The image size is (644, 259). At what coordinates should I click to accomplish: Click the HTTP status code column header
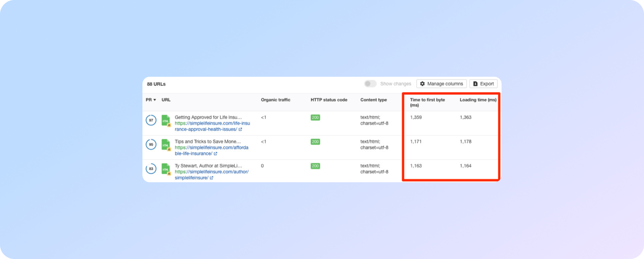coord(329,100)
